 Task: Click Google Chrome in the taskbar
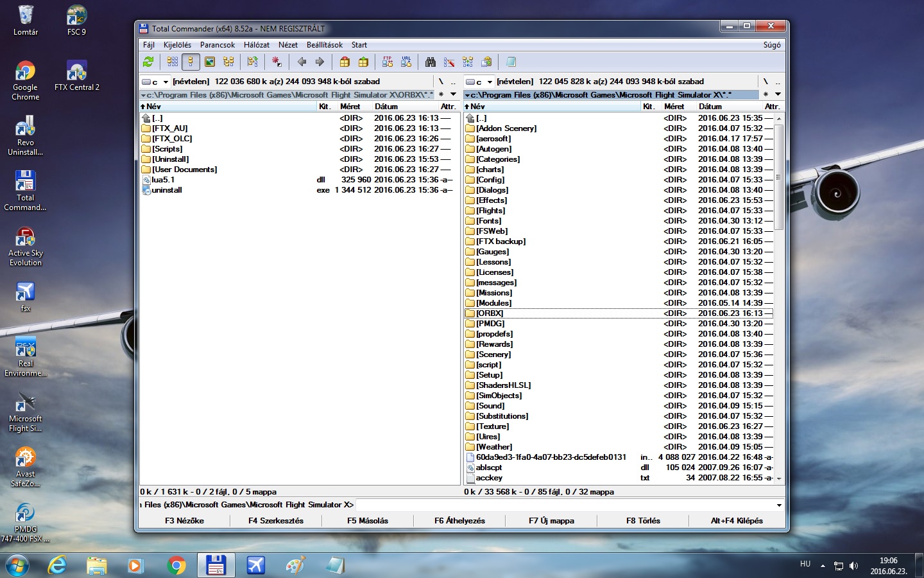pos(176,565)
